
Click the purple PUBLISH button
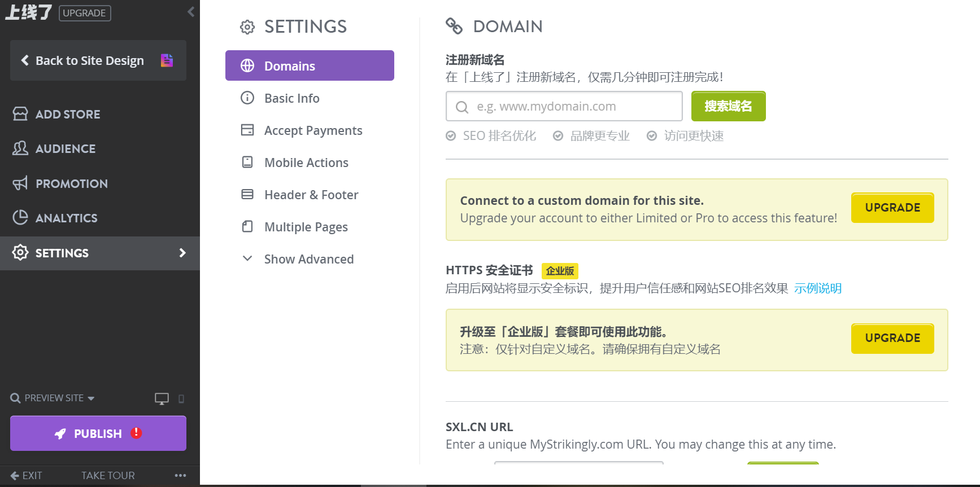98,433
